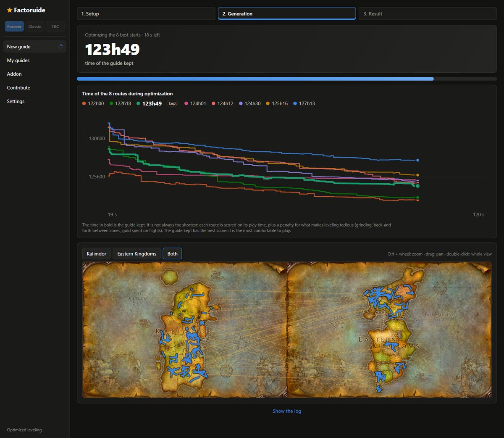Select the Forever game version toggle
This screenshot has height=438, width=504.
click(14, 26)
